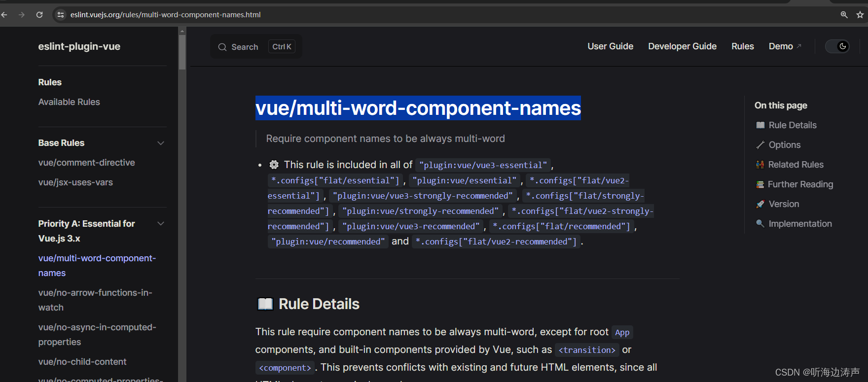Open the User Guide nav item

point(610,46)
